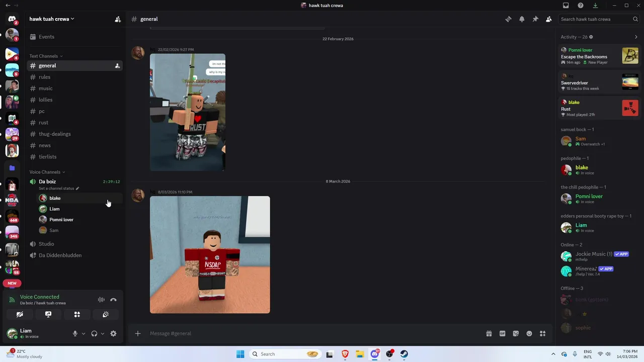Open File Explorer from taskbar
The width and height of the screenshot is (644, 362).
coord(360,354)
